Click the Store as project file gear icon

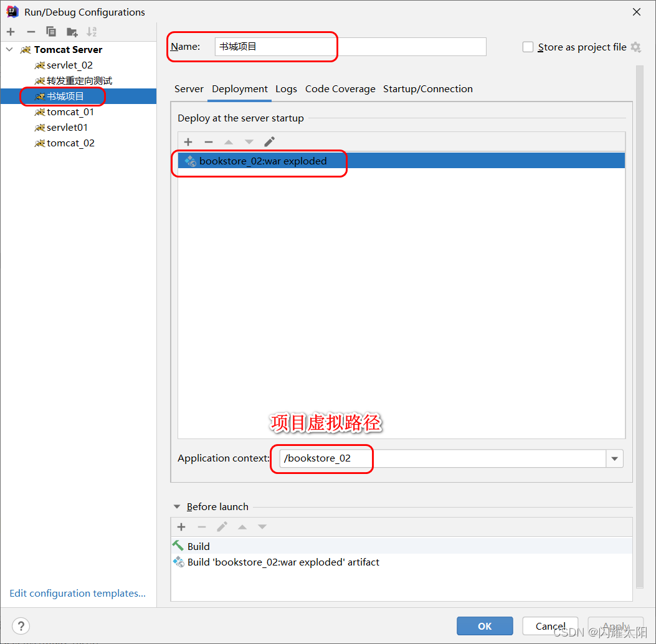[635, 47]
